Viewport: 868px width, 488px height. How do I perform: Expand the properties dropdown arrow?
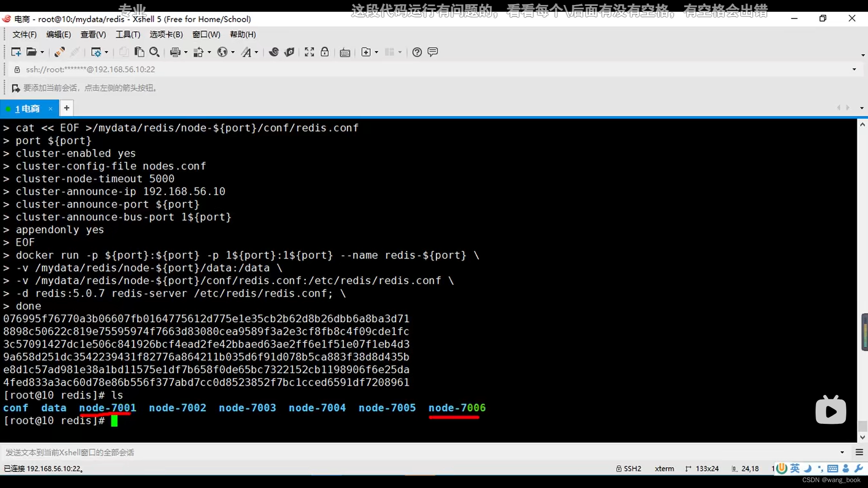click(106, 52)
